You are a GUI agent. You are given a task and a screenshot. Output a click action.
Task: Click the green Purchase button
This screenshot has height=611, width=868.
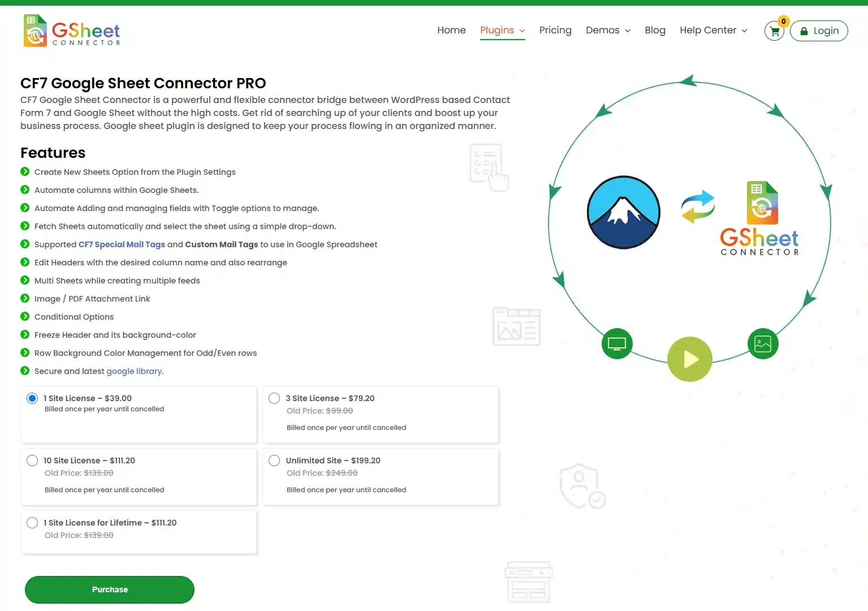click(110, 590)
